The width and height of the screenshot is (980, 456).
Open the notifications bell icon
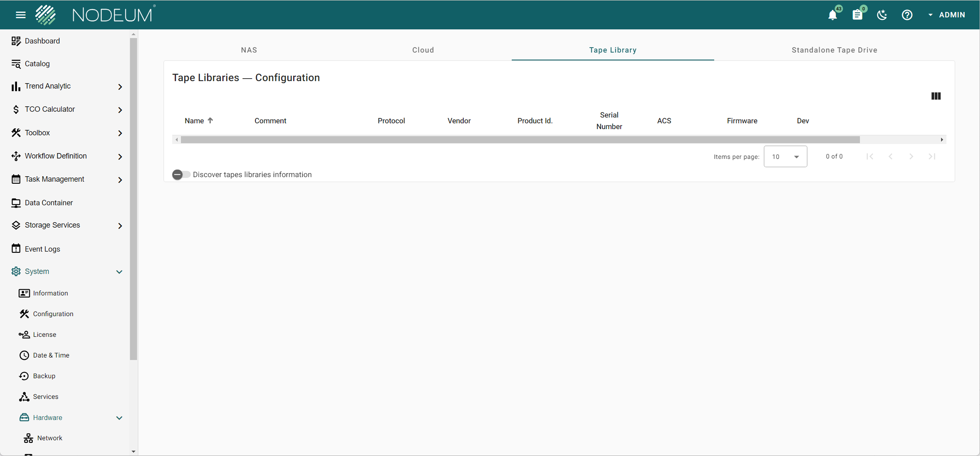833,15
